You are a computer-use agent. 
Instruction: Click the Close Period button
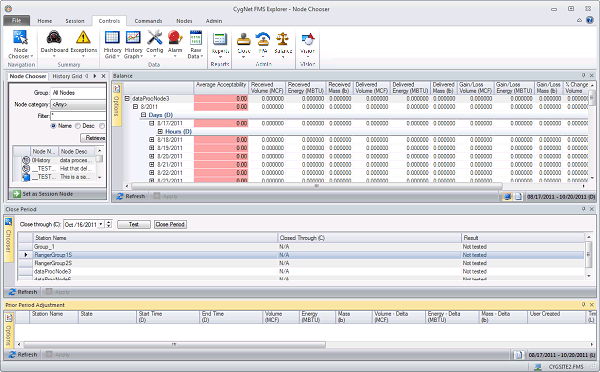(170, 224)
